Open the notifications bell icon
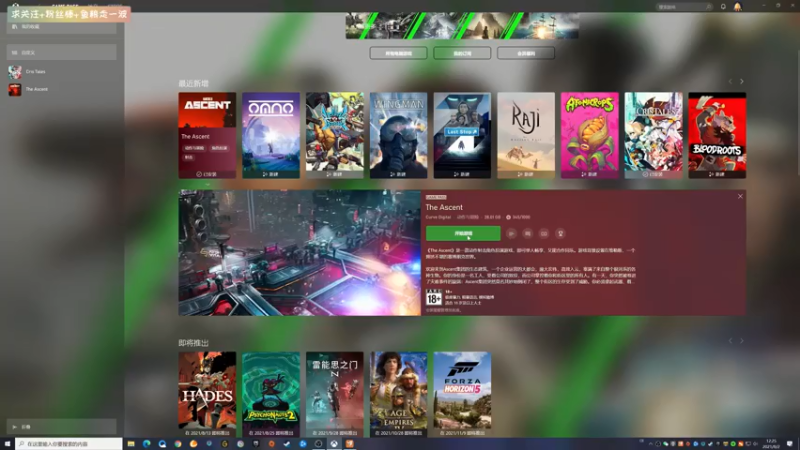 point(723,7)
